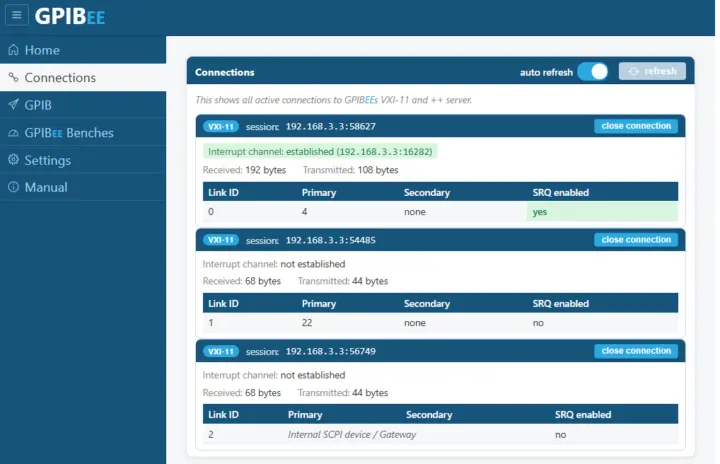This screenshot has height=464, width=720.
Task: Close connection for session 192.168.3.3:58627
Action: [636, 126]
